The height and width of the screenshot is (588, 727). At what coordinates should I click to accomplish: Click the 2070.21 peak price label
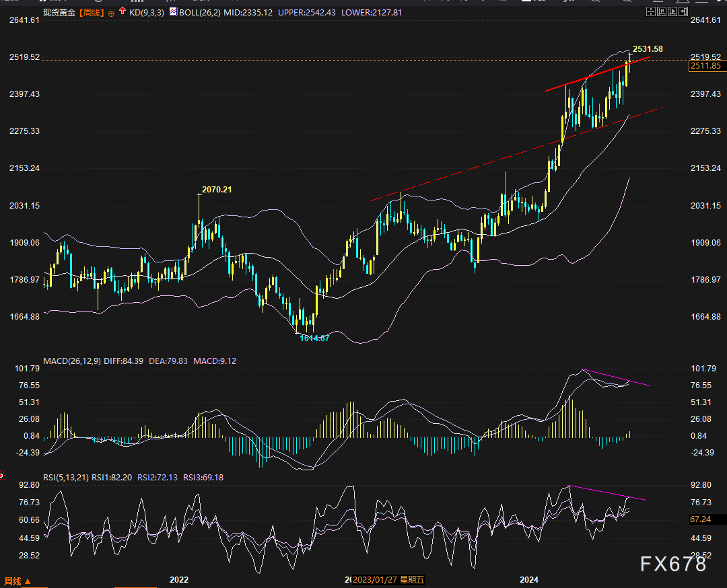click(x=217, y=190)
